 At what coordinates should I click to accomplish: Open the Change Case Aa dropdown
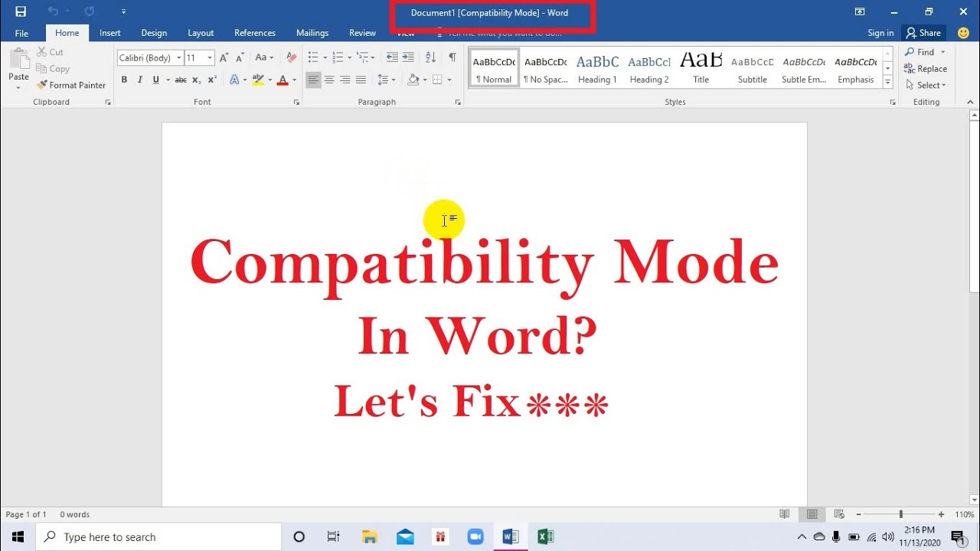(x=264, y=58)
